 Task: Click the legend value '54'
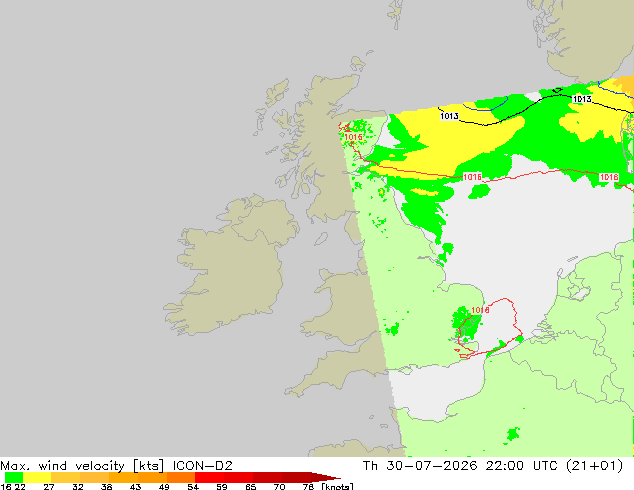pos(193,487)
